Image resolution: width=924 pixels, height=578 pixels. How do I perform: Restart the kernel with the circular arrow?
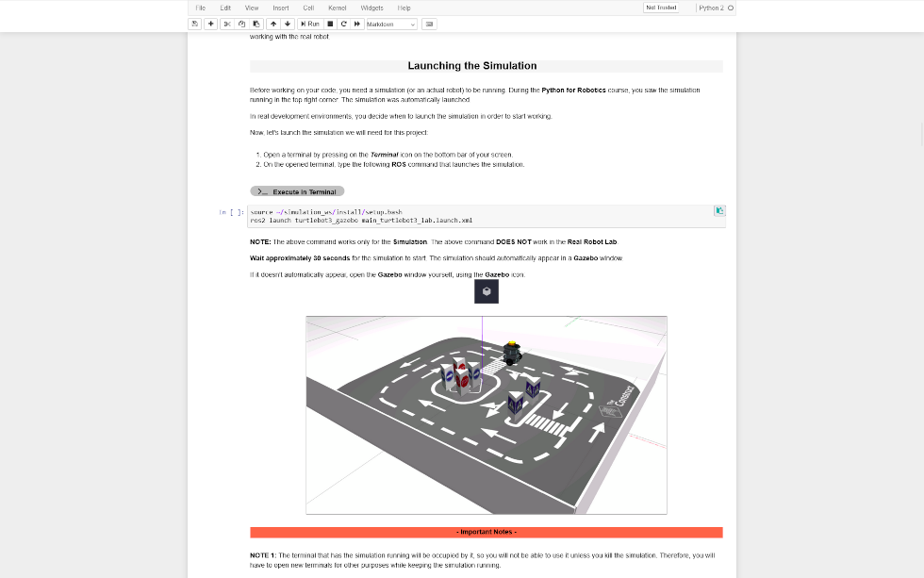pos(344,24)
